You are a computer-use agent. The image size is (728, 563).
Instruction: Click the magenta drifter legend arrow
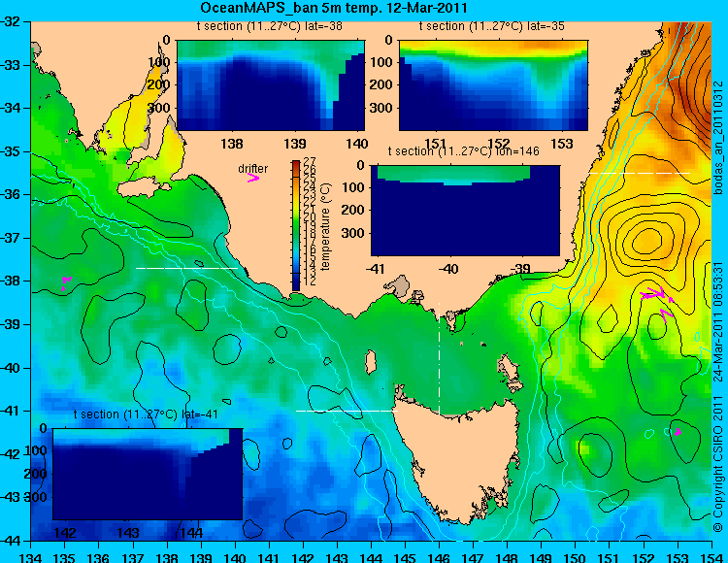(253, 178)
